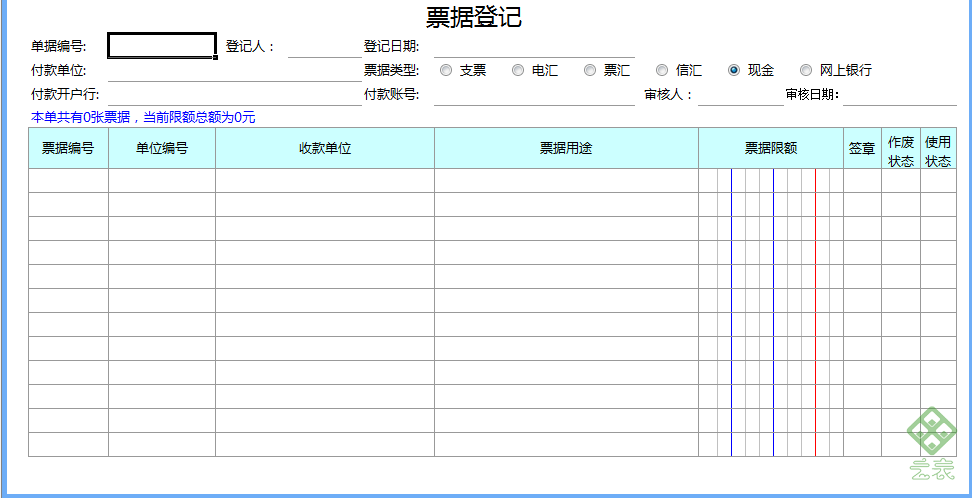The width and height of the screenshot is (972, 498).
Task: Click the 票据限额 column header
Action: [x=771, y=148]
